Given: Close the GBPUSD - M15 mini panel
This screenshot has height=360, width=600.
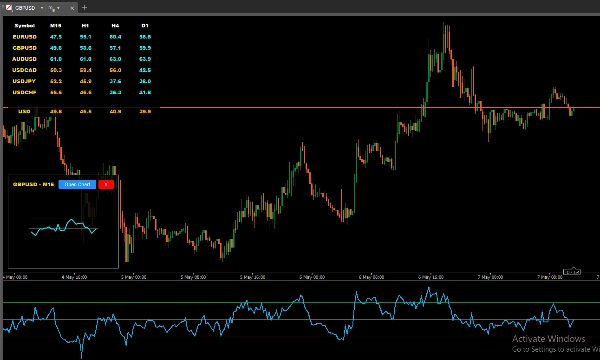Looking at the screenshot, I should point(106,184).
